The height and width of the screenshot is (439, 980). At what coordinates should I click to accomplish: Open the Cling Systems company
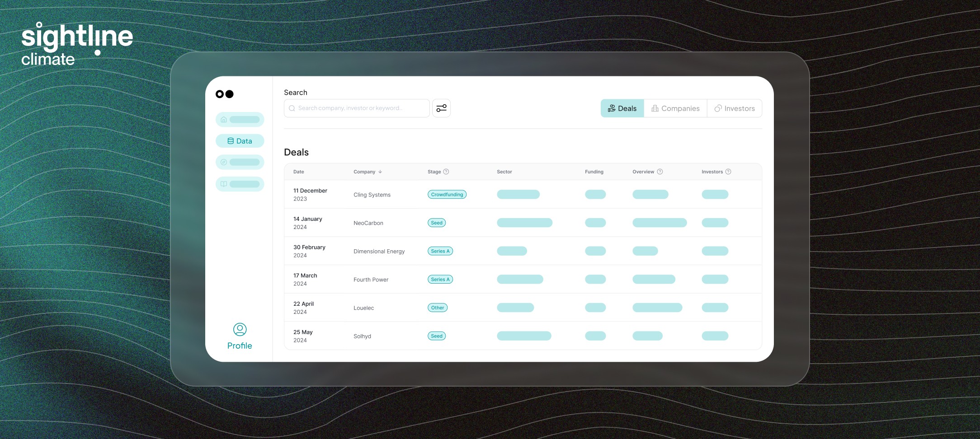(x=372, y=195)
